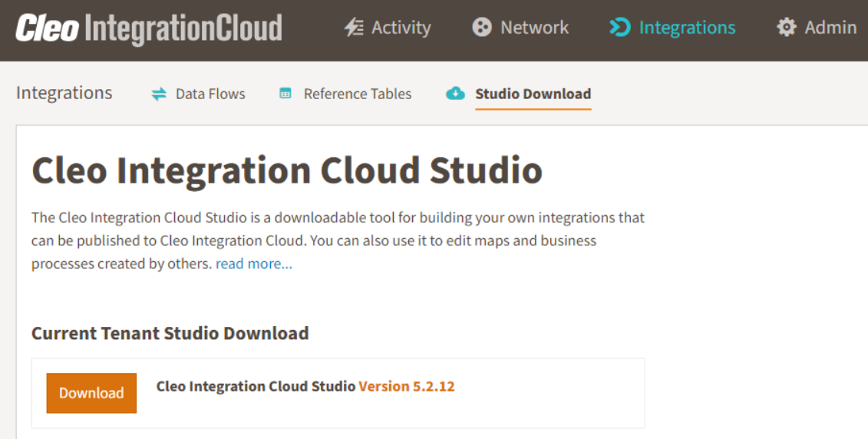Click the Current Tenant Studio Download heading
The width and height of the screenshot is (868, 439).
click(170, 333)
